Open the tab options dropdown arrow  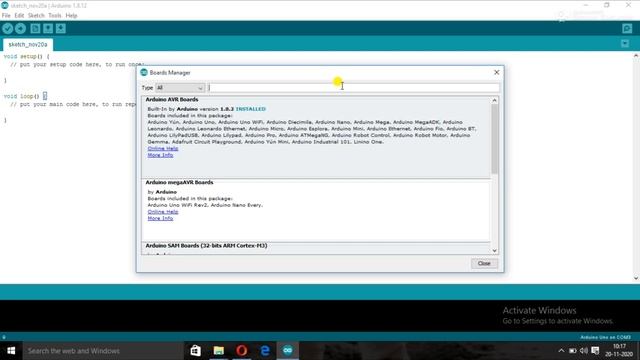[x=625, y=43]
